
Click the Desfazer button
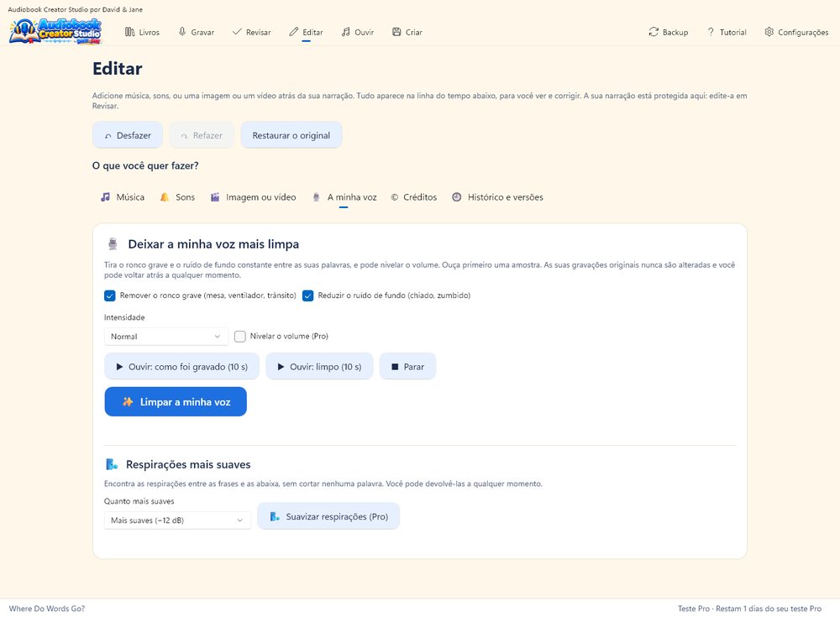128,135
